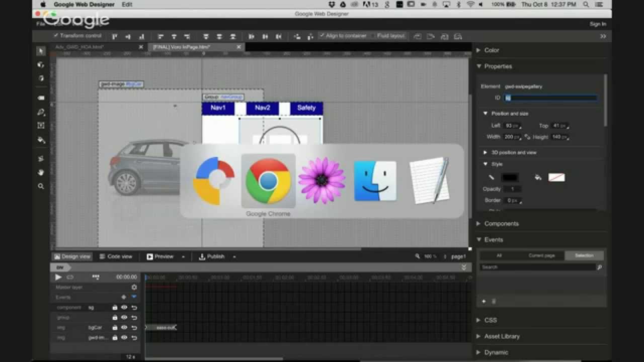The image size is (644, 362).
Task: Click the Google Chrome icon in app switcher
Action: pyautogui.click(x=268, y=181)
